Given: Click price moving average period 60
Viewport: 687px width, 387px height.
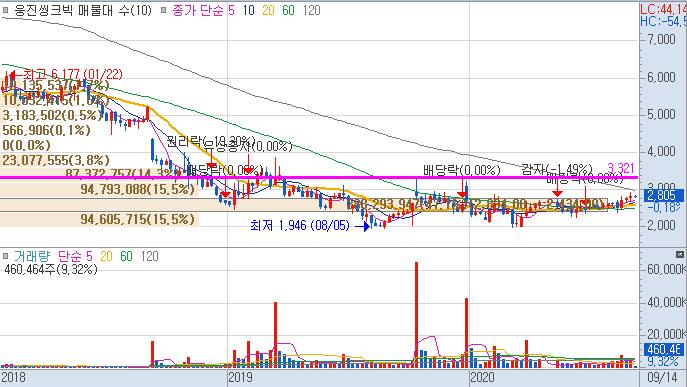Looking at the screenshot, I should pyautogui.click(x=288, y=10).
